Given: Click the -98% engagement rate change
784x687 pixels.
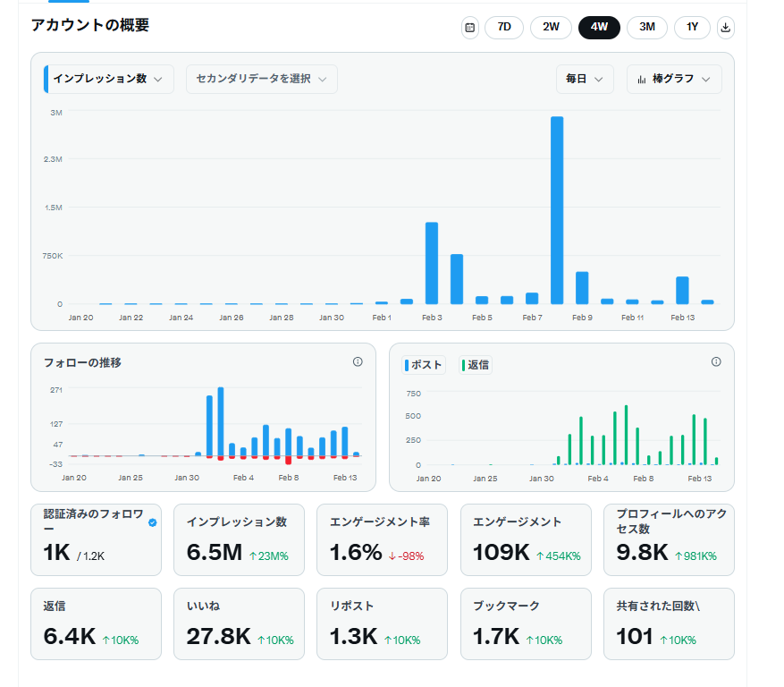Looking at the screenshot, I should click(407, 556).
